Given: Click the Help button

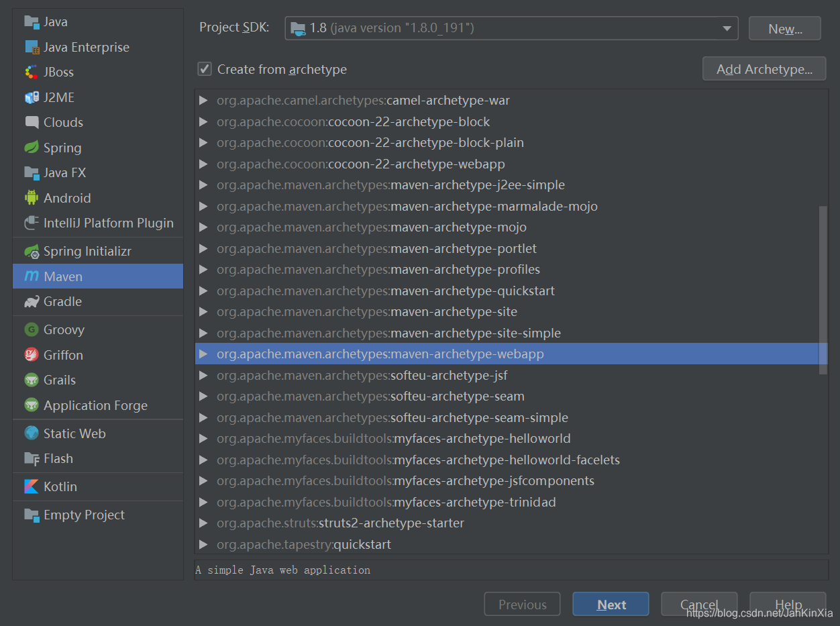Looking at the screenshot, I should [x=788, y=604].
